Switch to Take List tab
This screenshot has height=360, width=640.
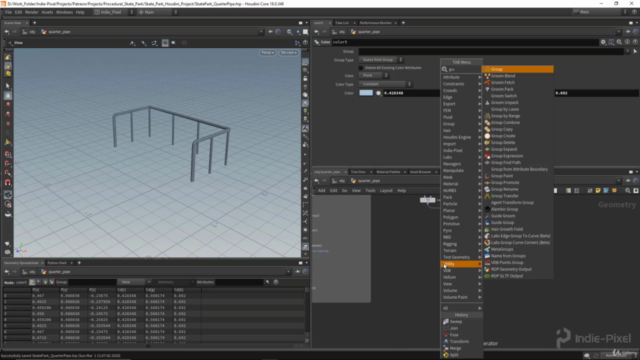(x=342, y=23)
